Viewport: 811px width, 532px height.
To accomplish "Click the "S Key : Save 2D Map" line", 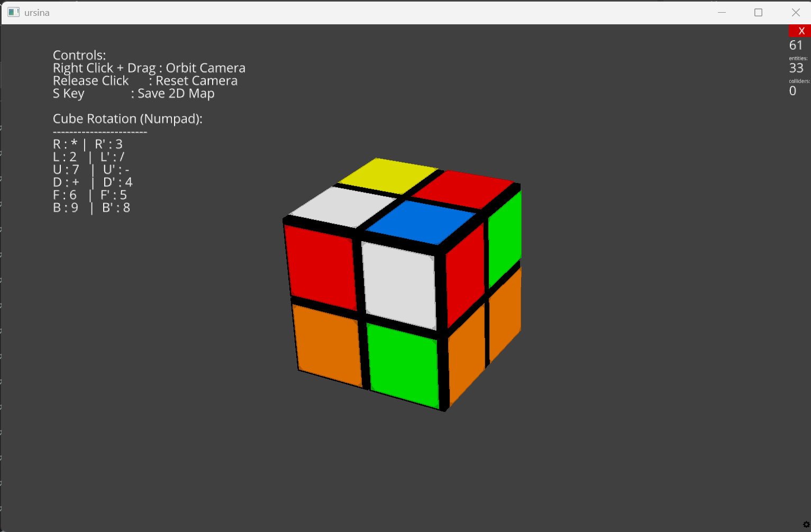I will [133, 94].
